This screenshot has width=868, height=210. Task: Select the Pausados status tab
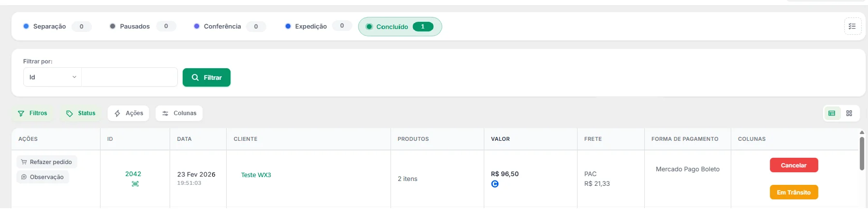point(142,26)
